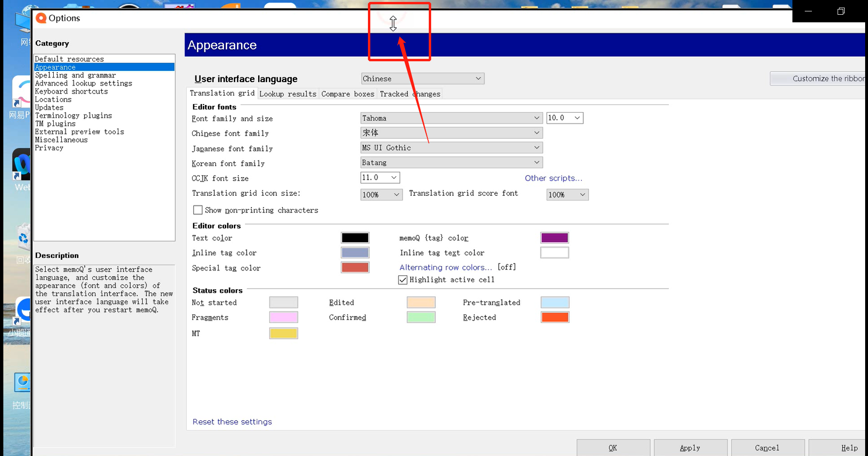The image size is (868, 456).
Task: Open Tahoma font family dropdown
Action: 452,118
